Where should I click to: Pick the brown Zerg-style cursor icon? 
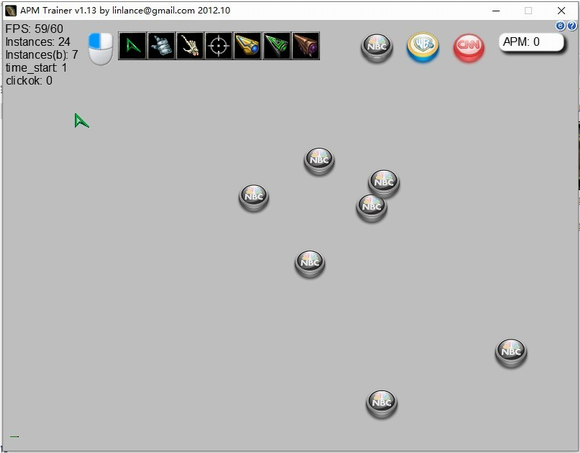pos(306,46)
